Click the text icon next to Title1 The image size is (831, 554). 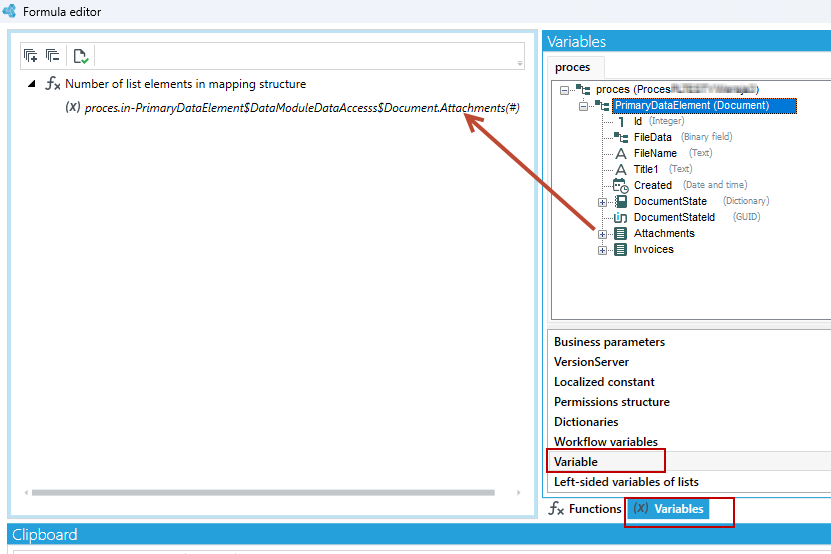(621, 170)
